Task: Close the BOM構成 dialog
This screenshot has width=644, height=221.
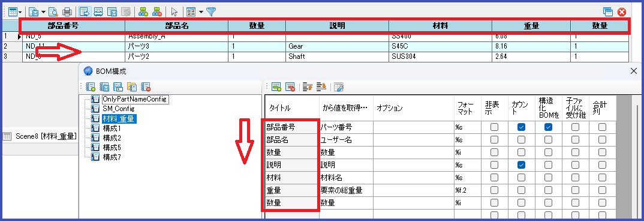Action: pyautogui.click(x=633, y=71)
